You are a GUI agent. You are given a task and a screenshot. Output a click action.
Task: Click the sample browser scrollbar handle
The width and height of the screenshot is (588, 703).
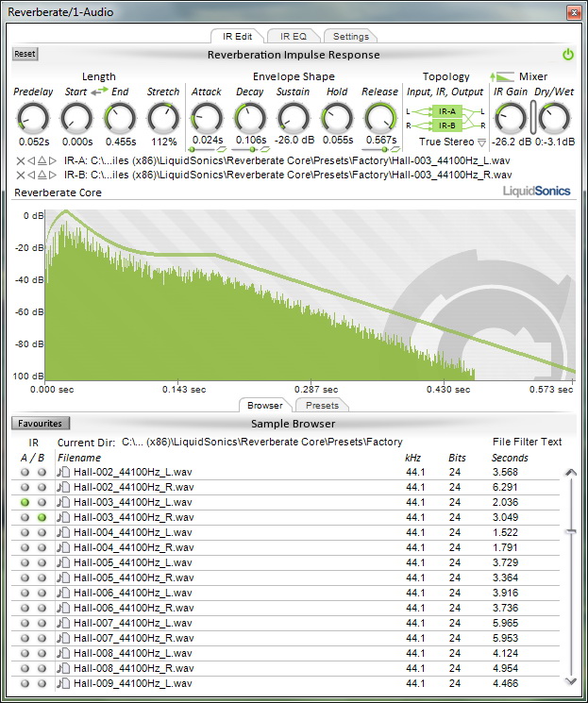570,532
